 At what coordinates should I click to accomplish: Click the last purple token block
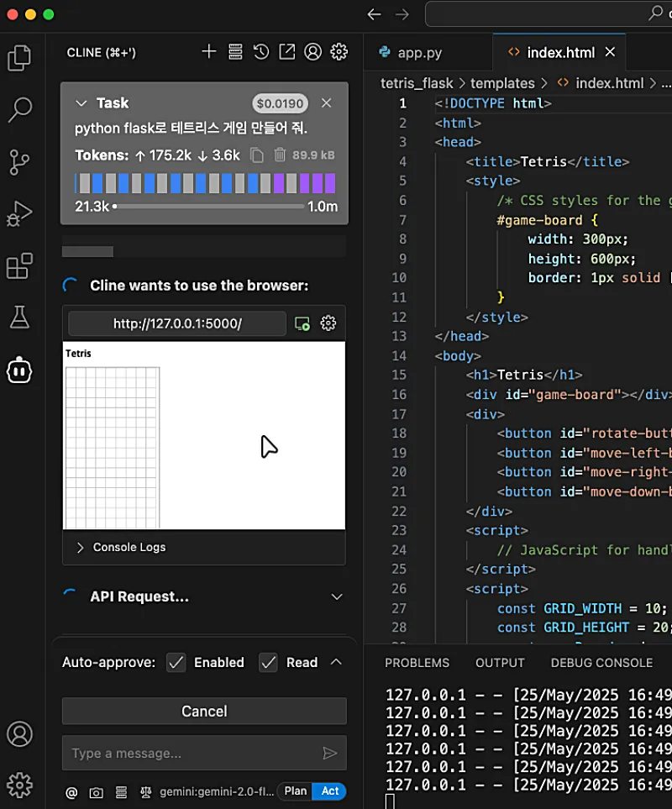click(x=330, y=183)
